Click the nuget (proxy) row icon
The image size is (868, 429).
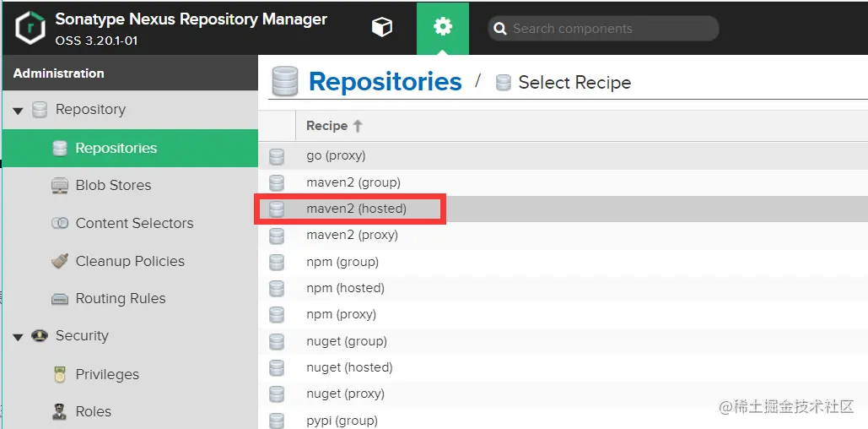(276, 394)
